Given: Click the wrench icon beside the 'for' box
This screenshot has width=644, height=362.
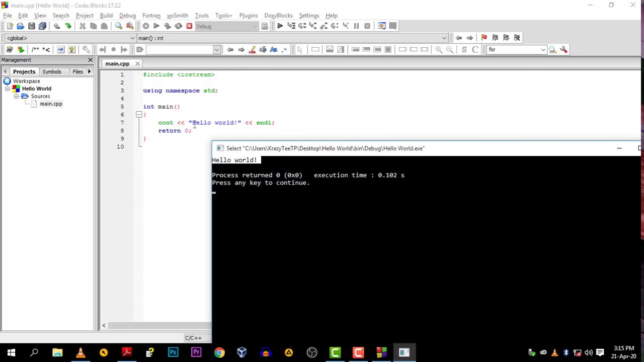Looking at the screenshot, I should pos(563,49).
